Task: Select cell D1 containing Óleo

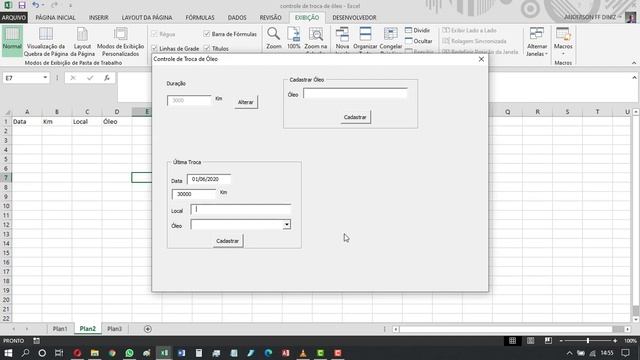Action: coord(117,122)
